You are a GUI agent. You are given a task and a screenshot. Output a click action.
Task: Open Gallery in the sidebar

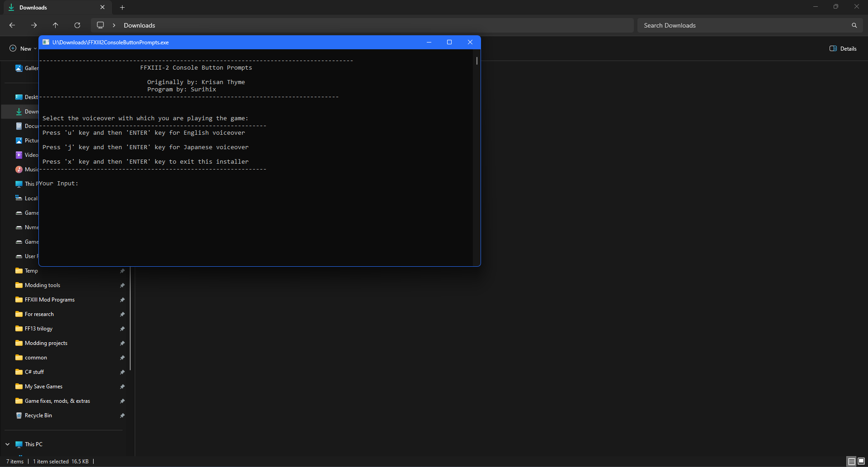point(27,68)
